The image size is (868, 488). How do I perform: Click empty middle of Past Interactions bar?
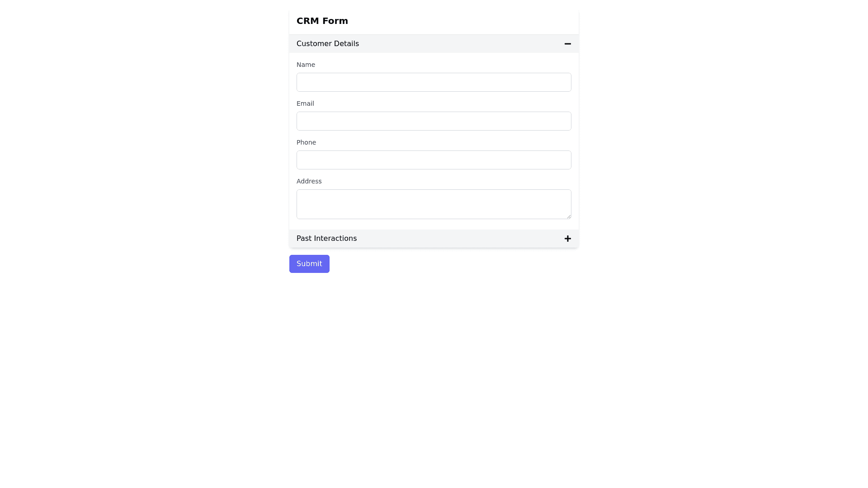[x=461, y=239]
